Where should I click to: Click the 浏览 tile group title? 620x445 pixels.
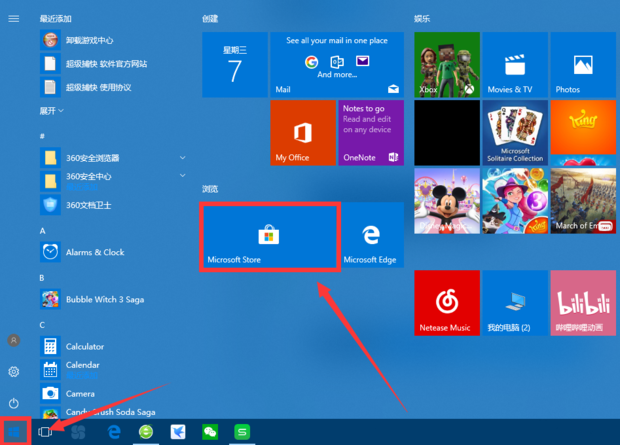[x=210, y=189]
